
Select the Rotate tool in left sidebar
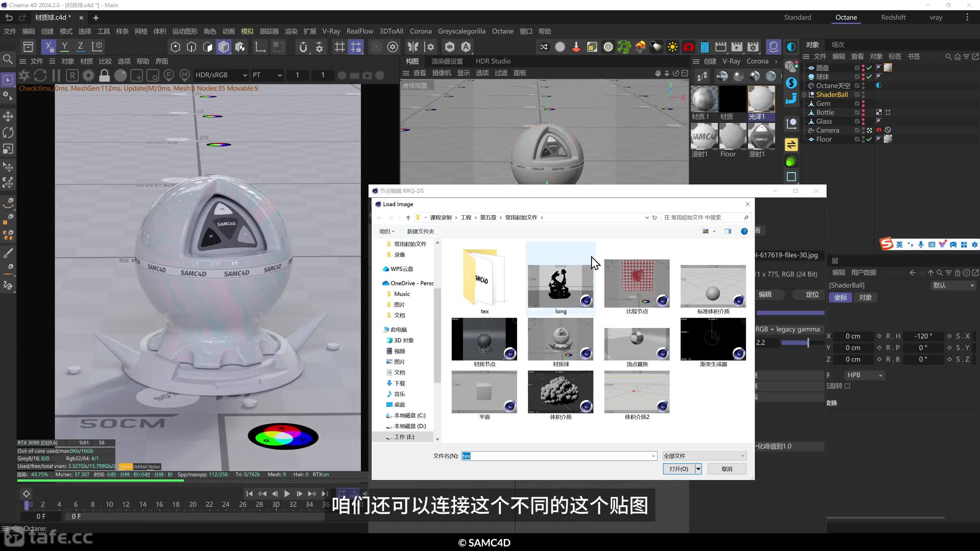tap(8, 132)
